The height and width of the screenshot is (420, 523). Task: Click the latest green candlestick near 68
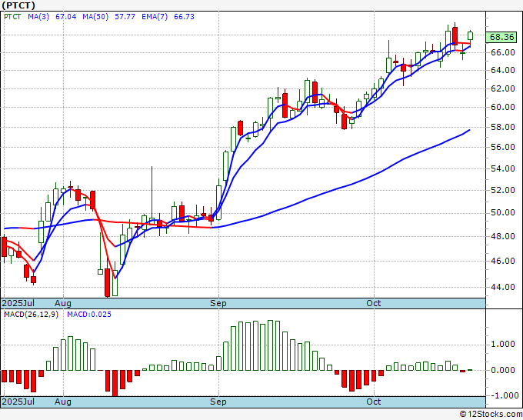tap(470, 35)
